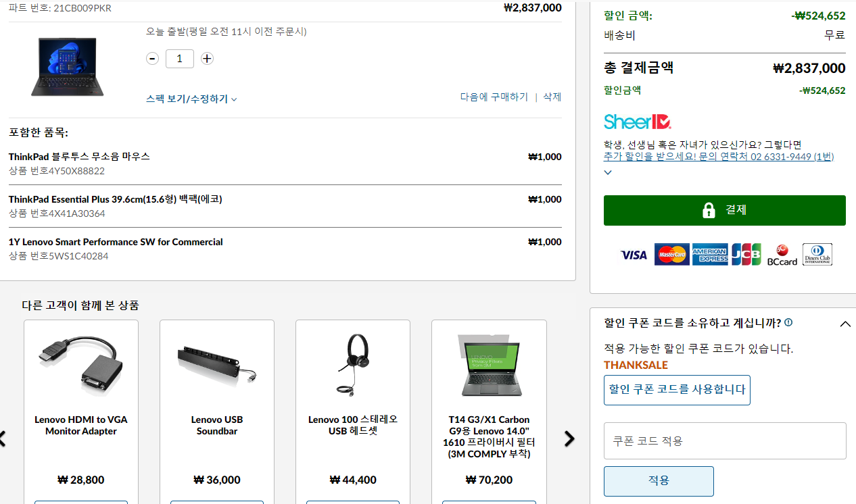Click 상품 번호4Y50X88822 text
The height and width of the screenshot is (504, 856).
57,171
